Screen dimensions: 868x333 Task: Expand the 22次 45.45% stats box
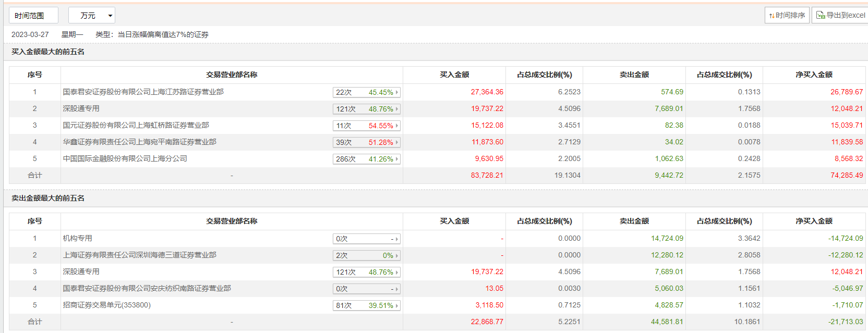[x=366, y=92]
